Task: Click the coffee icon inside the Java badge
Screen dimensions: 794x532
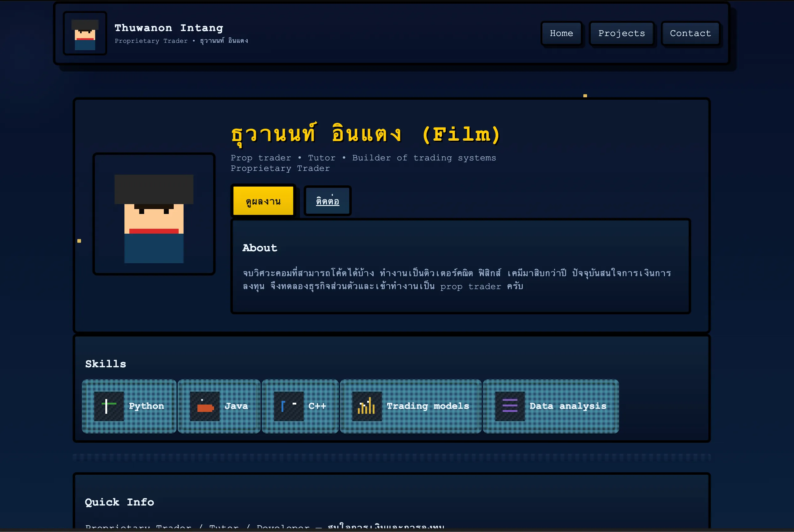Action: (x=205, y=406)
